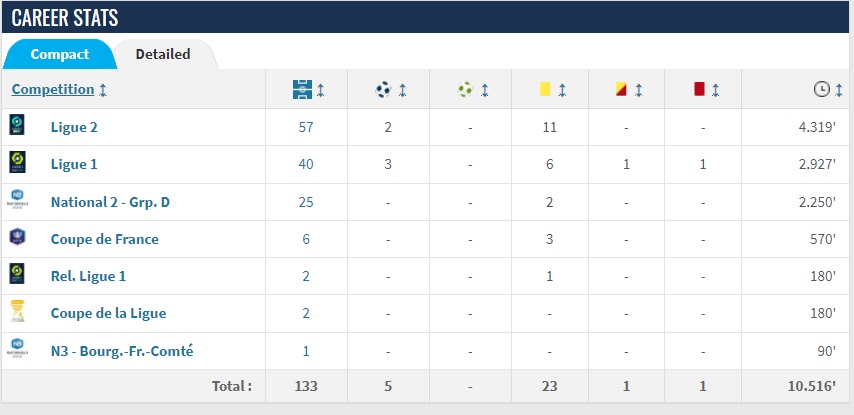Image resolution: width=854 pixels, height=415 pixels.
Task: Open the Ligue 1 competition link
Action: [74, 164]
